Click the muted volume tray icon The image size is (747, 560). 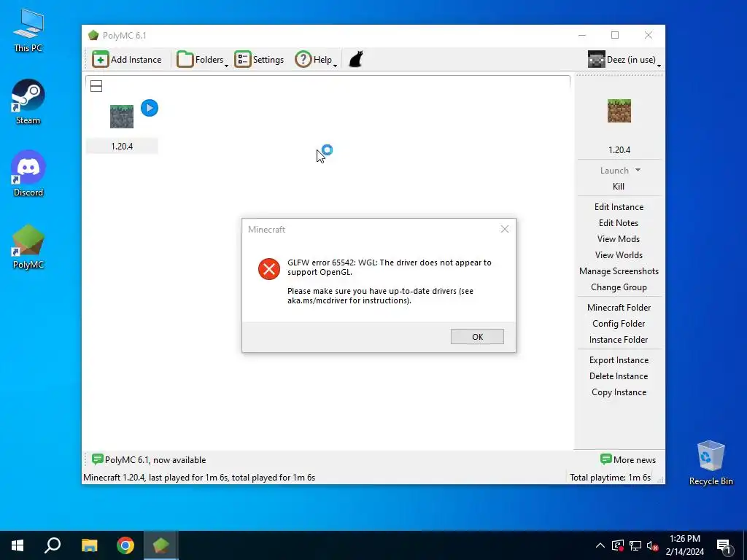(x=652, y=545)
